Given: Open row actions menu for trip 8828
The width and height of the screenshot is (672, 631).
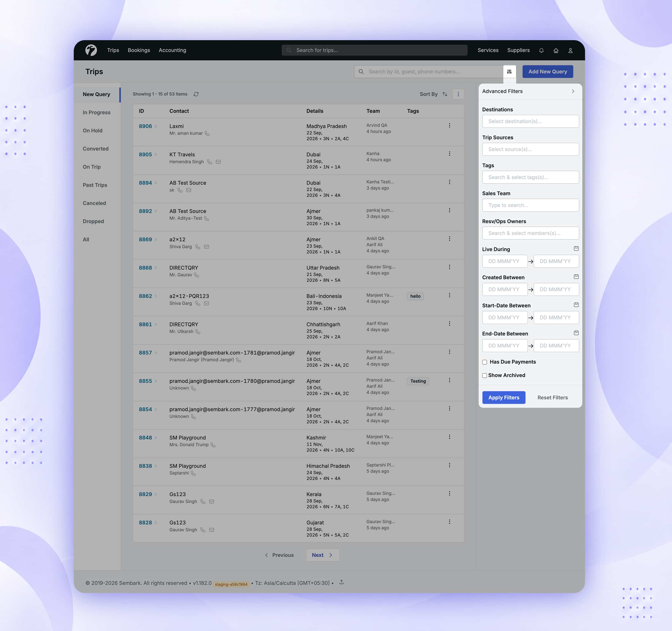Looking at the screenshot, I should coord(449,522).
